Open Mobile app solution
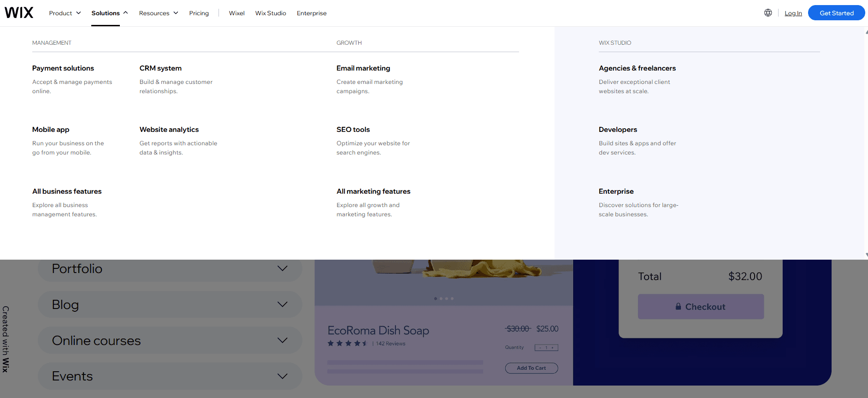868x398 pixels. pyautogui.click(x=51, y=130)
